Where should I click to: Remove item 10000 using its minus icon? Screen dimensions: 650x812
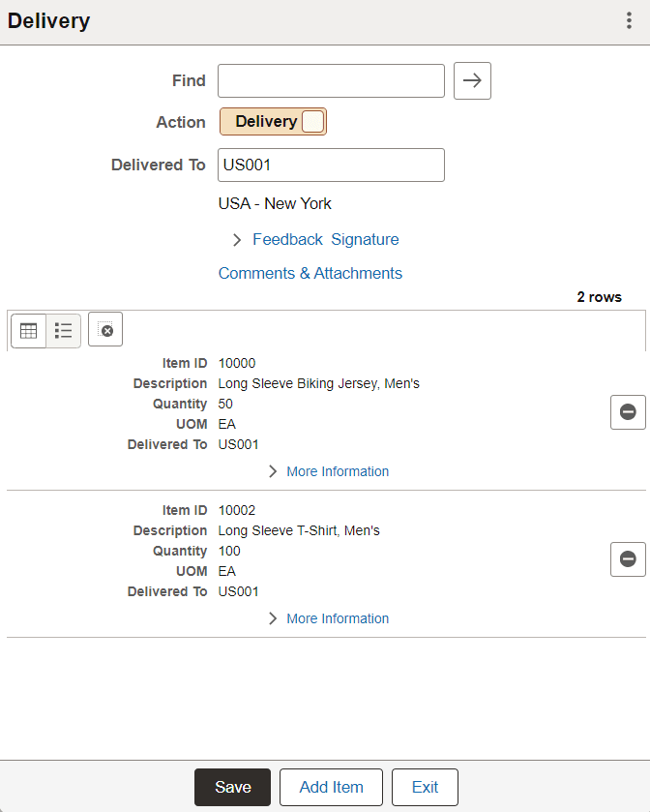click(x=628, y=411)
